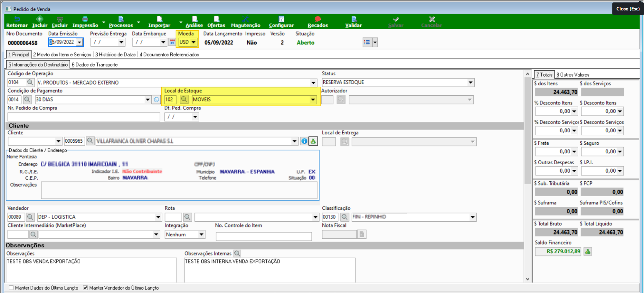
Task: Expand the Data Emissão date dropdown
Action: pyautogui.click(x=80, y=42)
